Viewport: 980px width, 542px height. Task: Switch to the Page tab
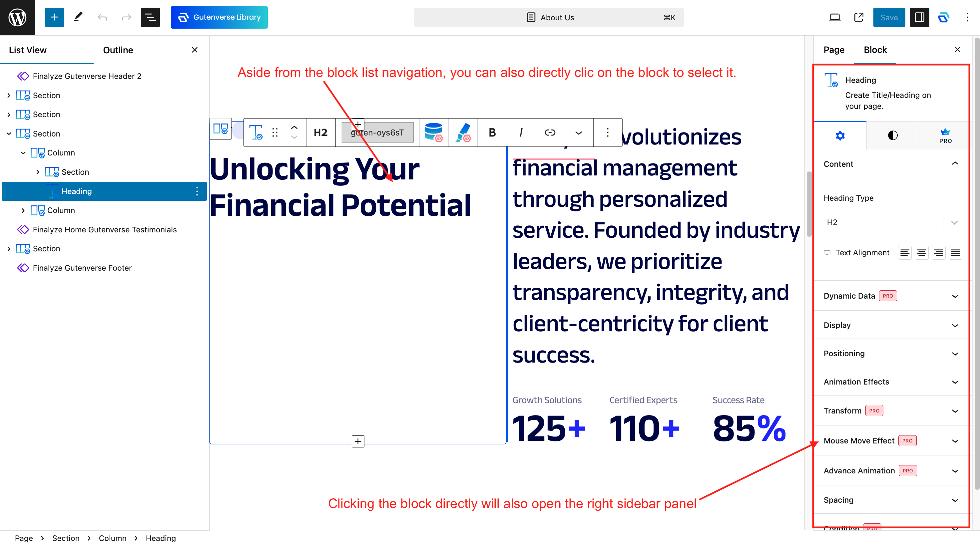pos(833,50)
